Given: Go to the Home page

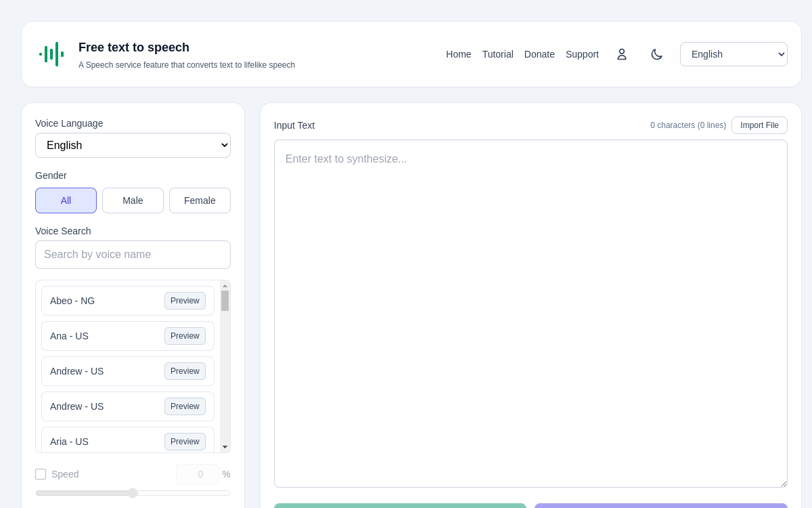Looking at the screenshot, I should pos(459,54).
